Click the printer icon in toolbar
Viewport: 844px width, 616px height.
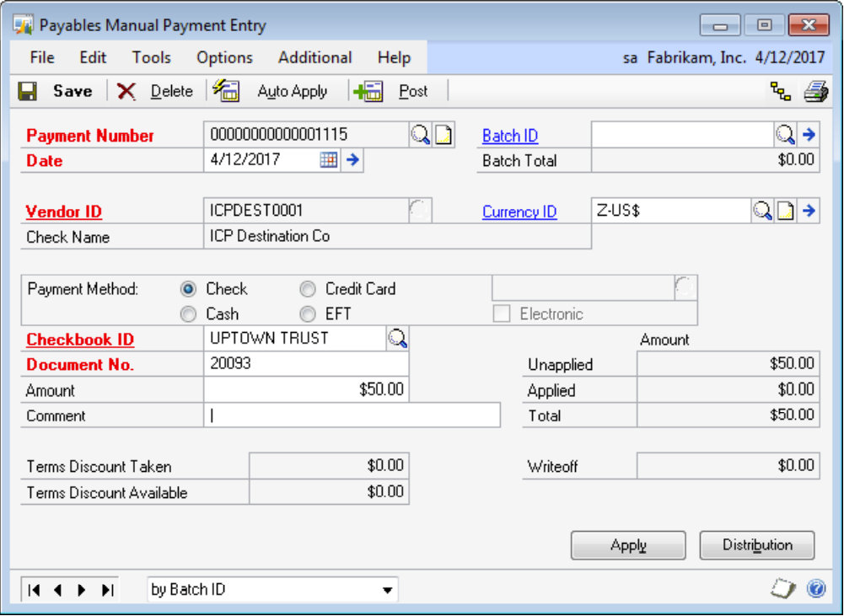click(815, 91)
